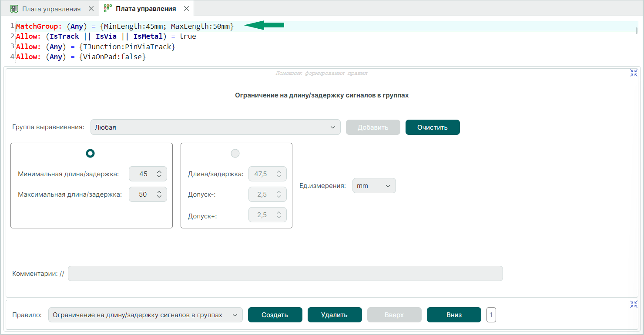This screenshot has height=335, width=644.
Task: Click the MatchGroup rule on line 1
Action: (x=125, y=26)
